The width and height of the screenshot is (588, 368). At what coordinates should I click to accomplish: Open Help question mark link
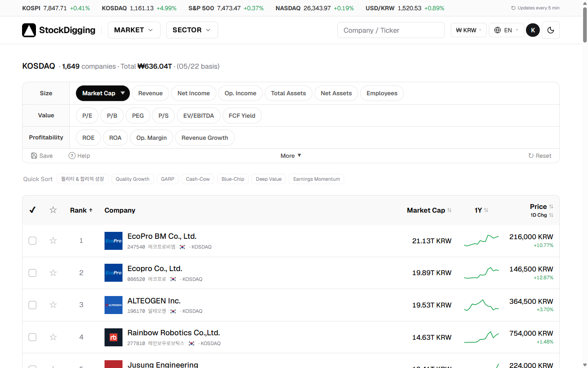79,156
